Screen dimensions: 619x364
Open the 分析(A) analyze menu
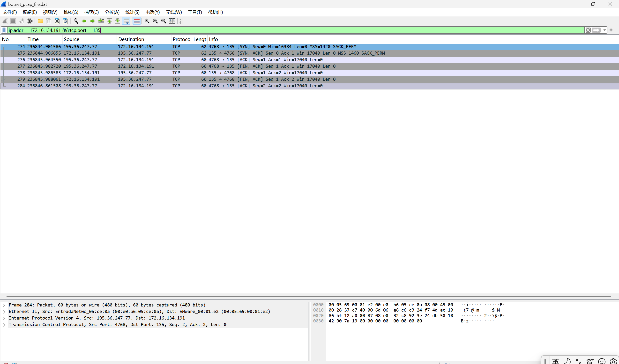[112, 12]
